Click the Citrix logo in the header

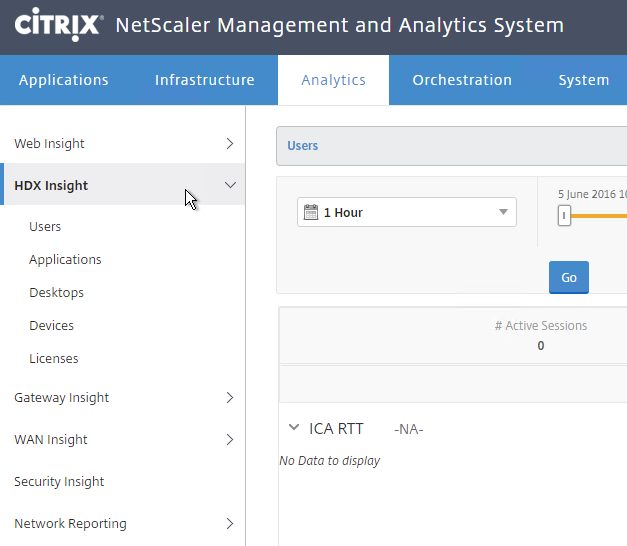59,25
